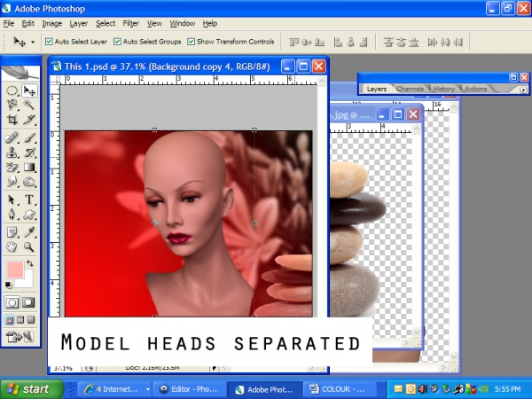Switch to Standard editing mode
Screen dimensions: 532x399
pyautogui.click(x=12, y=302)
